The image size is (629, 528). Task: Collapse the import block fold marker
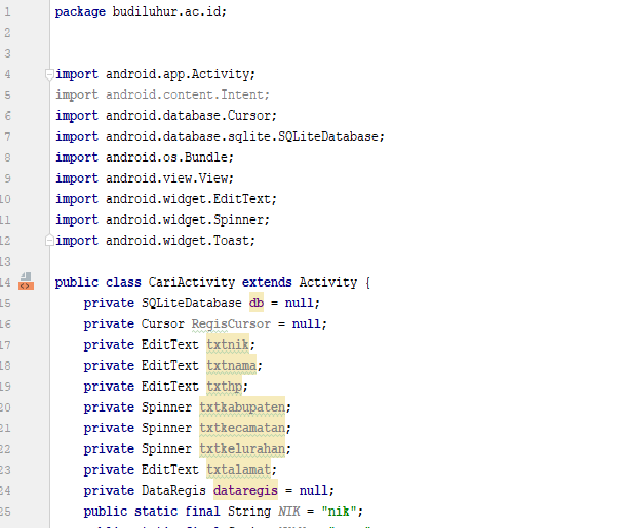49,75
